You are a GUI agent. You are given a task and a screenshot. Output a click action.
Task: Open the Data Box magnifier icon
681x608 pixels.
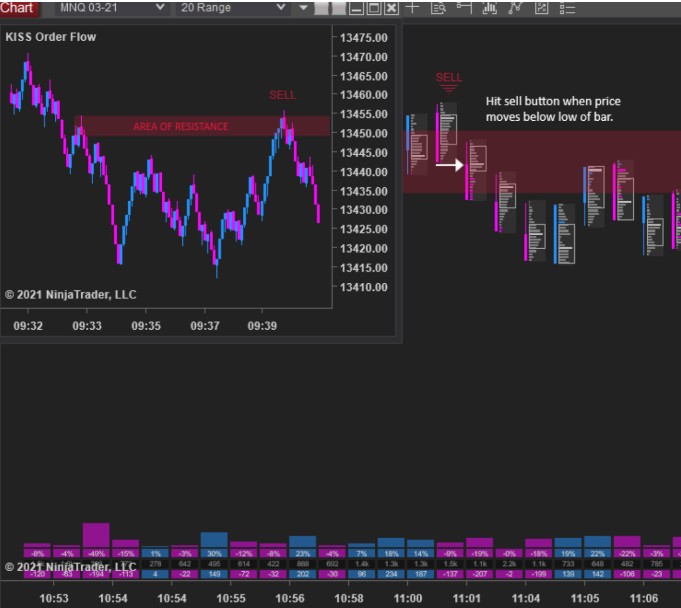[x=438, y=8]
